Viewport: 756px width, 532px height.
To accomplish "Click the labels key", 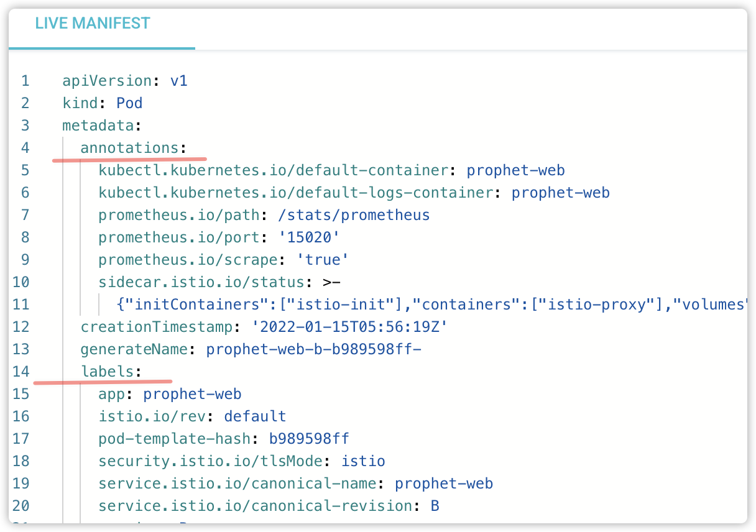I will tap(107, 372).
